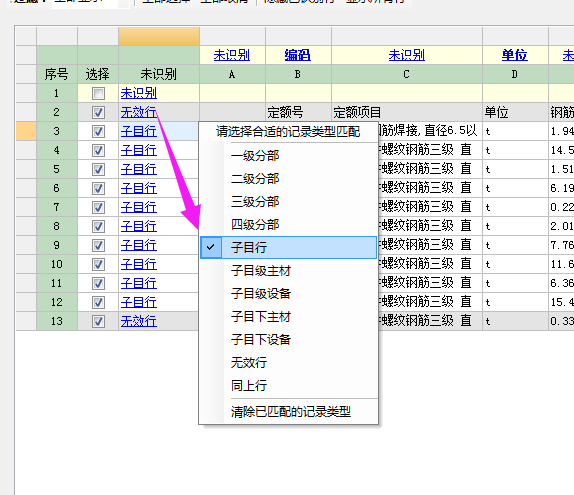574x495 pixels.
Task: Choose 三级分部 from the context menu
Action: pos(288,202)
